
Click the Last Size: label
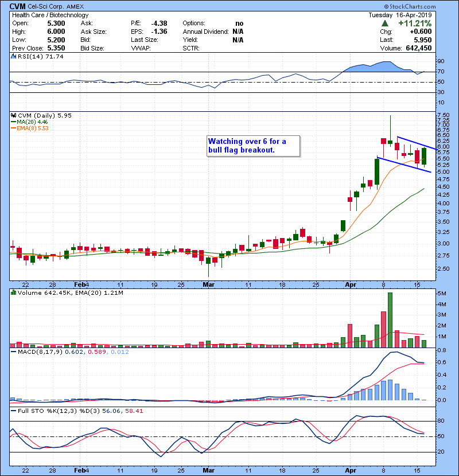145,40
